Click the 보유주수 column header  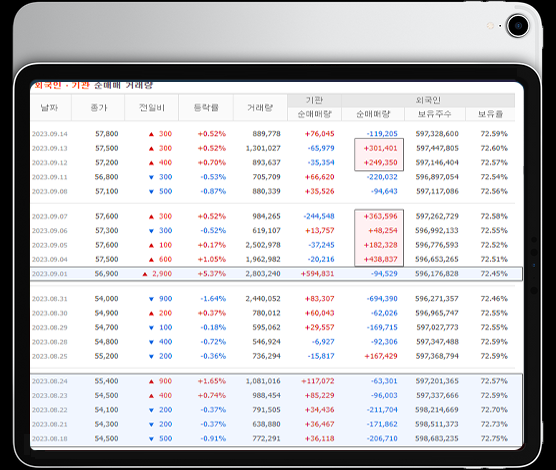pos(435,114)
